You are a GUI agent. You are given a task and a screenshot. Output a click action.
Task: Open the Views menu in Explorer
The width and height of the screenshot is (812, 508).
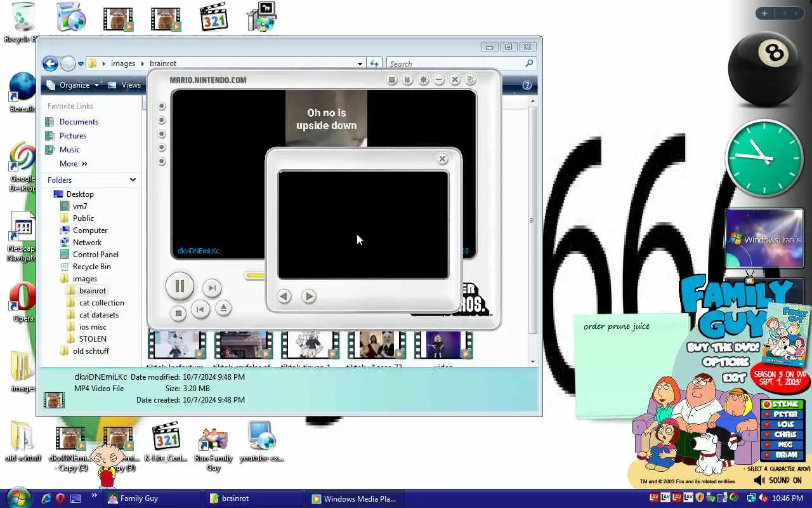(x=125, y=85)
